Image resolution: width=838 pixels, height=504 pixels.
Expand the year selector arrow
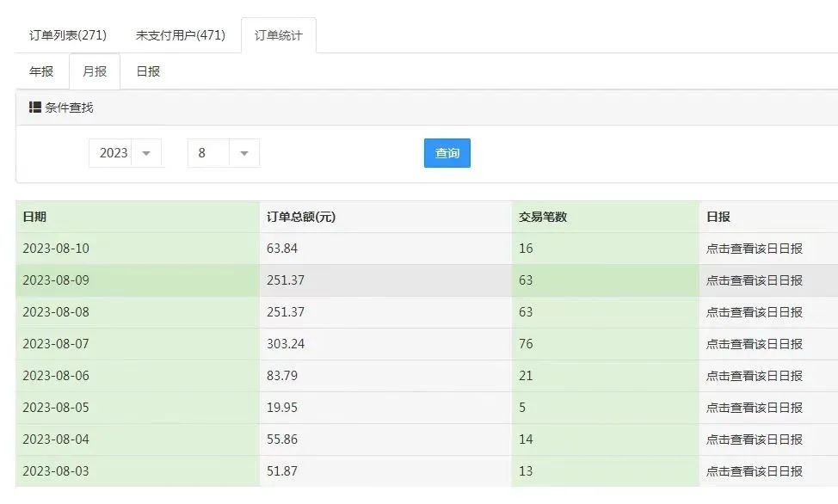146,152
